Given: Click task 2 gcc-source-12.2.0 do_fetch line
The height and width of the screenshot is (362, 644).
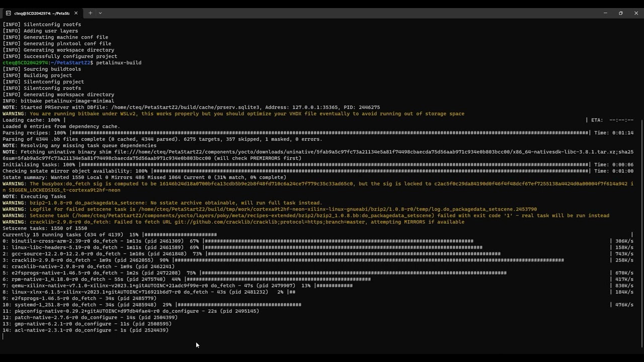Looking at the screenshot, I should click(x=318, y=254).
